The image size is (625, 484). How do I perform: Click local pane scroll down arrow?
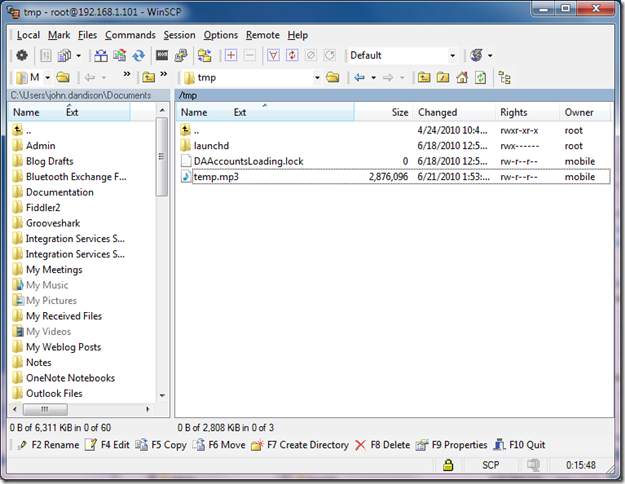tap(162, 395)
